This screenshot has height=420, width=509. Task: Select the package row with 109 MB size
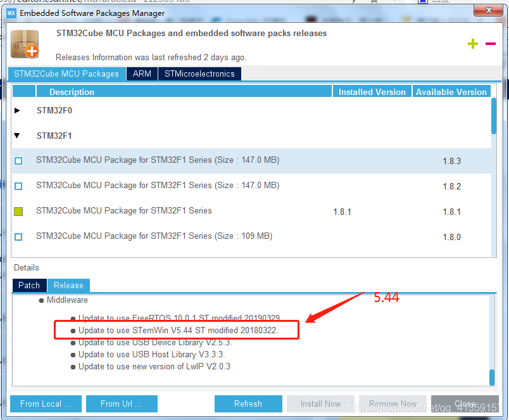pos(251,237)
